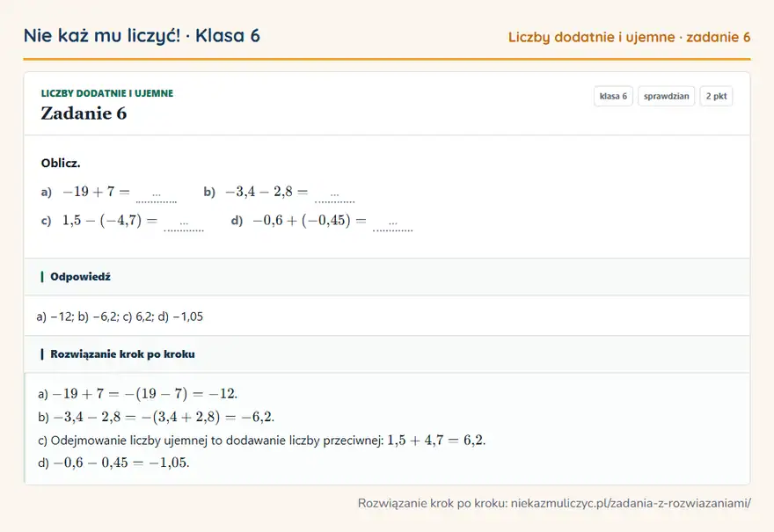Click solution line c) about 'Odejmowanie liczby ujemnej'

[261, 441]
